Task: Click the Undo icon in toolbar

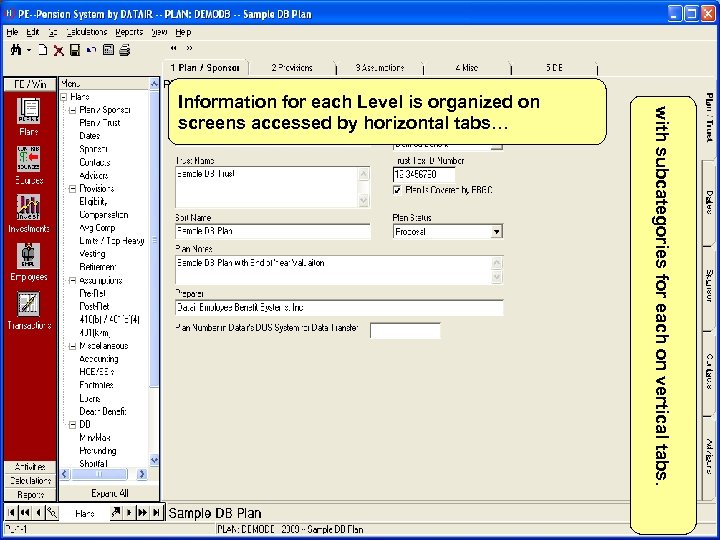Action: [x=91, y=50]
